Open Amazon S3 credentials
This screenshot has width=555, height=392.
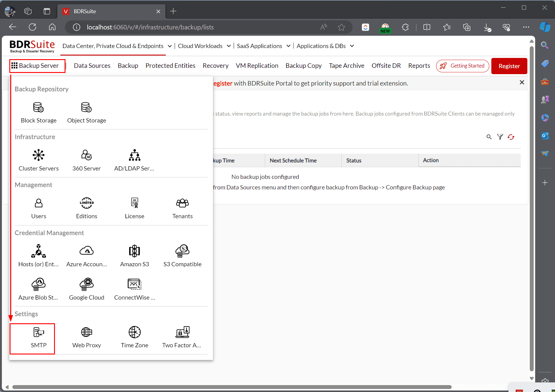pos(135,256)
